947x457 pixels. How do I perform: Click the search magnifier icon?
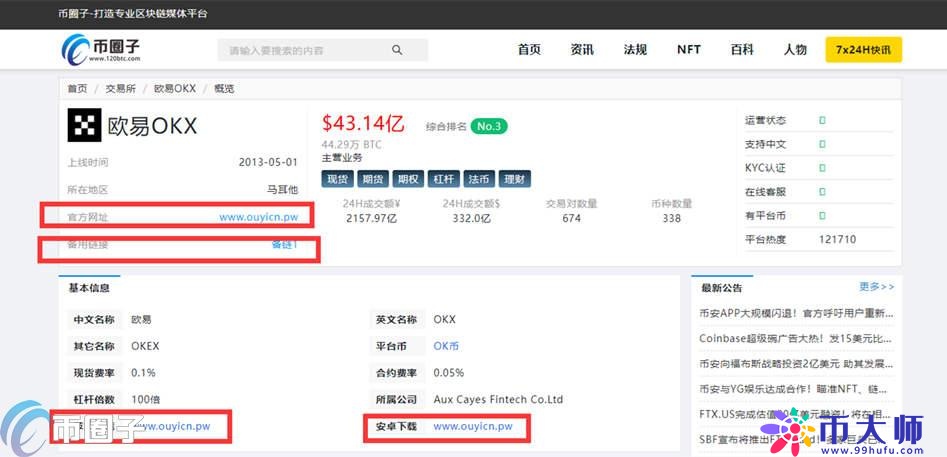click(x=397, y=50)
